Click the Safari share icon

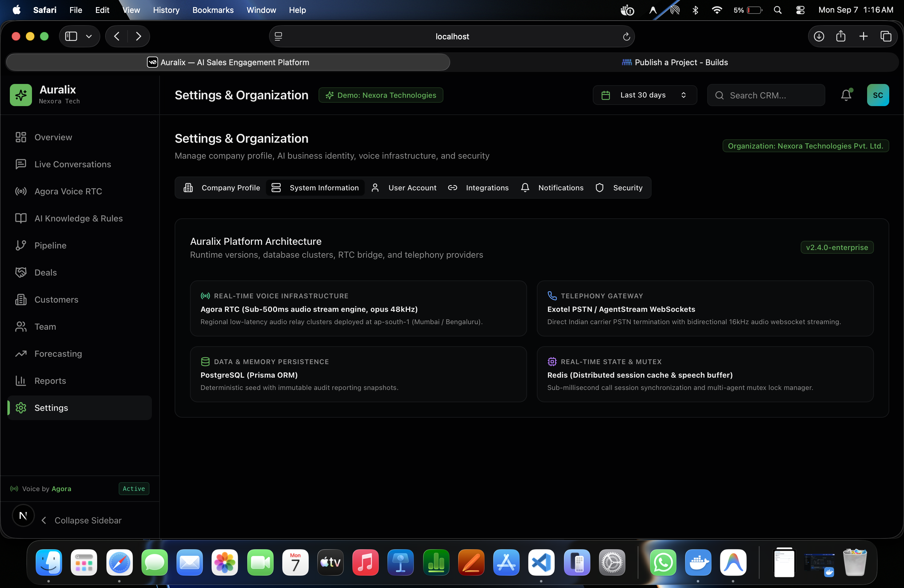tap(841, 36)
